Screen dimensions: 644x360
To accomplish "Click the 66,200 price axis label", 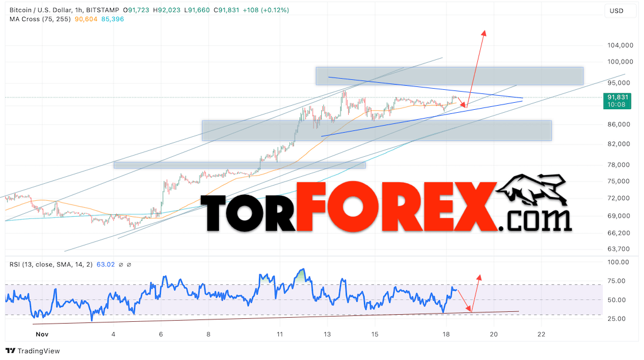I will [x=619, y=233].
